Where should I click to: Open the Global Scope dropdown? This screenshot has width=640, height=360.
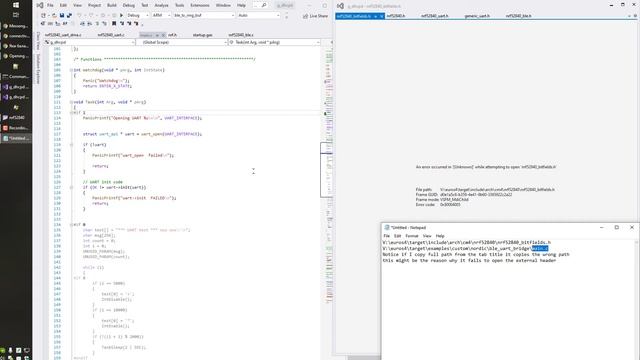[x=182, y=42]
